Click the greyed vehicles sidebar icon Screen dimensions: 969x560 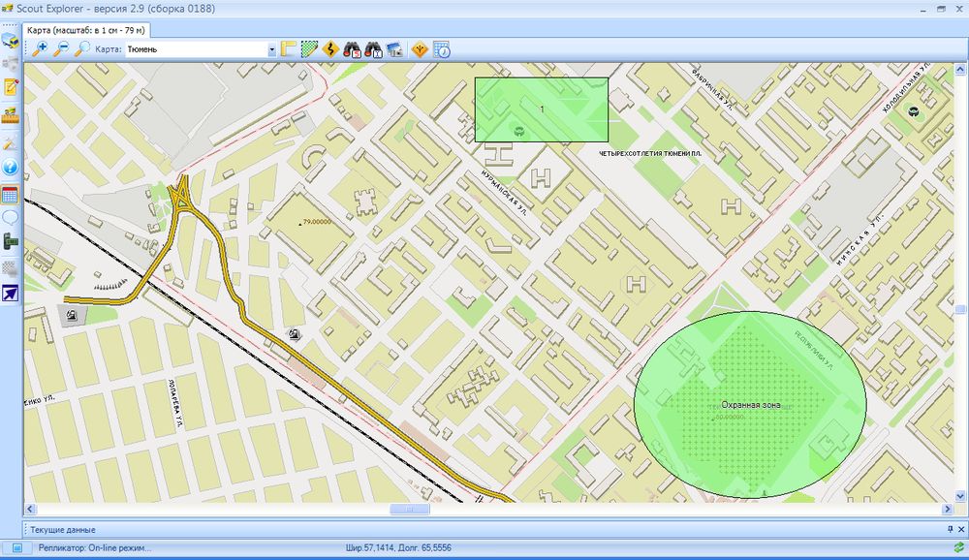[11, 63]
